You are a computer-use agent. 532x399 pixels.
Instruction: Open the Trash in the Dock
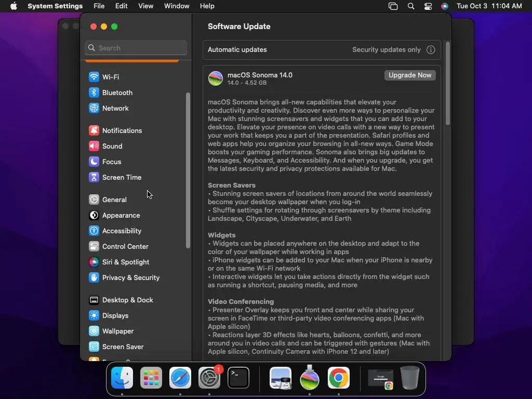point(410,378)
